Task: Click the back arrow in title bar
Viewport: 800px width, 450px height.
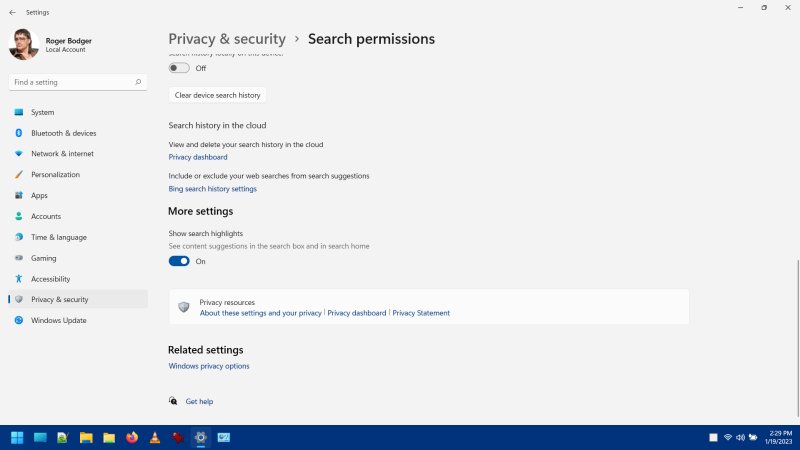Action: [x=12, y=12]
